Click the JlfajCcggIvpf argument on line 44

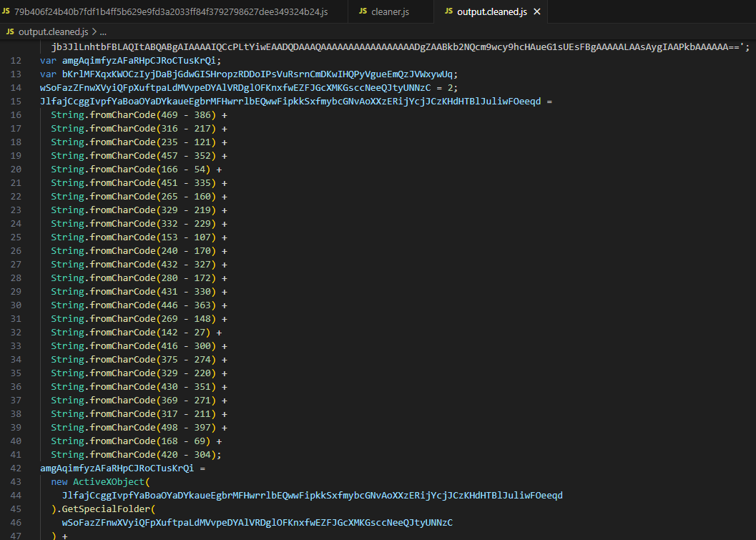click(312, 495)
